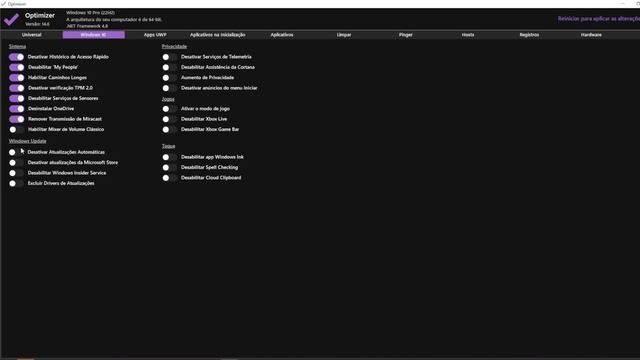Toggle Desabilitar Serviços de Sensores
The width and height of the screenshot is (640, 360).
pyautogui.click(x=17, y=98)
